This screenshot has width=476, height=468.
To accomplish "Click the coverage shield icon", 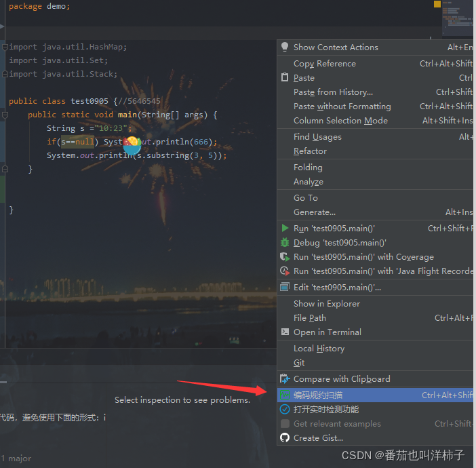I will tap(285, 257).
